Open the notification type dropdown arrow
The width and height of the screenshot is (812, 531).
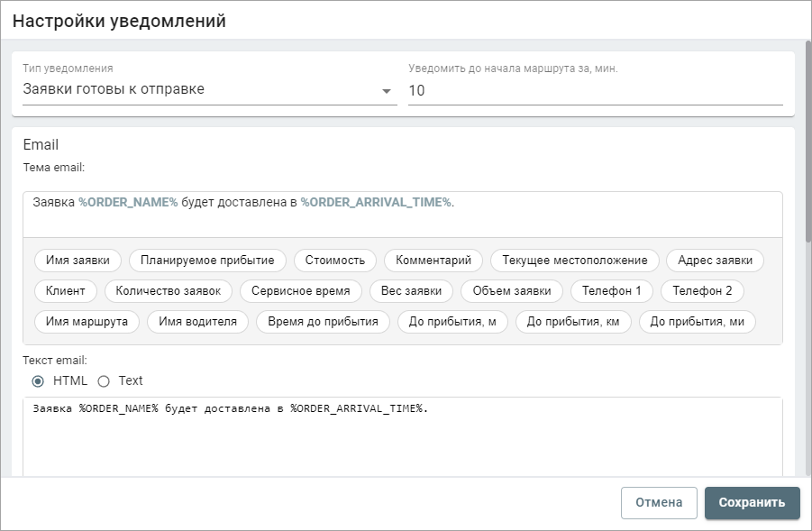(386, 91)
